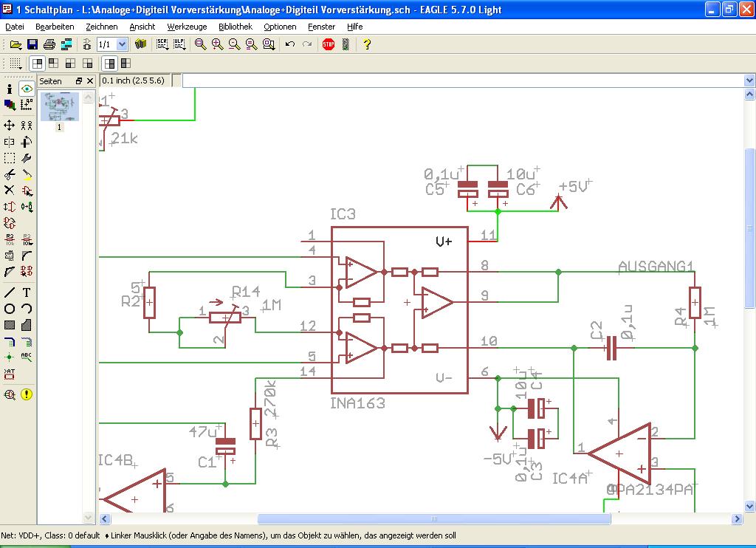The image size is (756, 548).
Task: Click the traffic light Go icon
Action: click(x=346, y=44)
